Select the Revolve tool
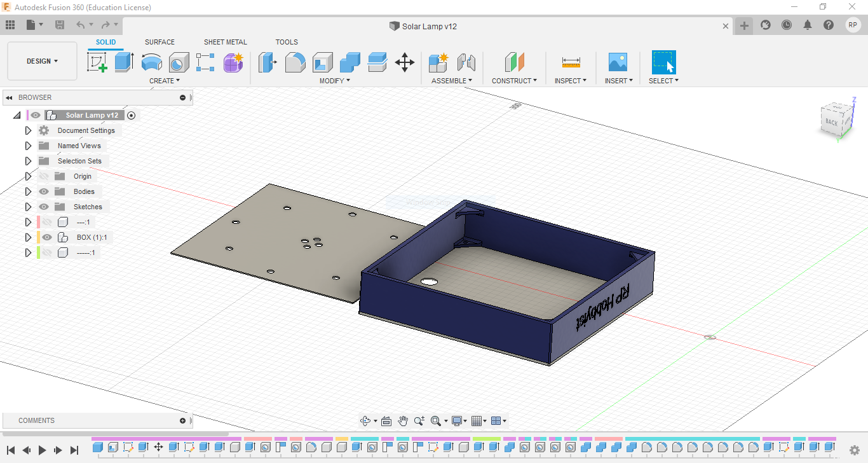This screenshot has width=868, height=463. [x=152, y=62]
